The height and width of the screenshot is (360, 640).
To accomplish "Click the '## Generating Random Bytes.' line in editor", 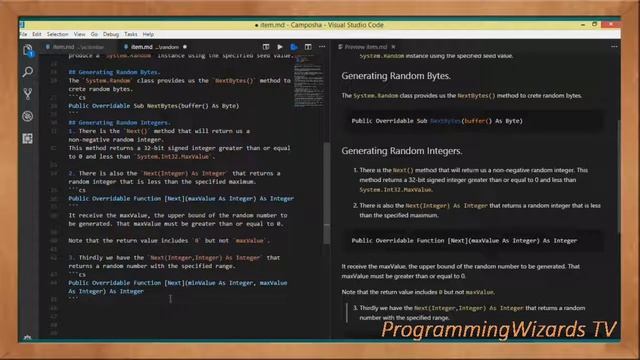I will point(114,72).
